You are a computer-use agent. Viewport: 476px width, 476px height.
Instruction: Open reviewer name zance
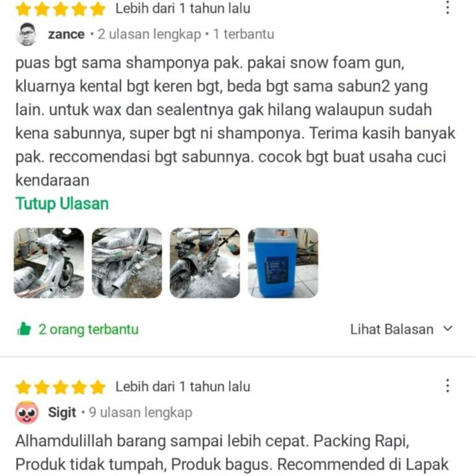[x=66, y=34]
